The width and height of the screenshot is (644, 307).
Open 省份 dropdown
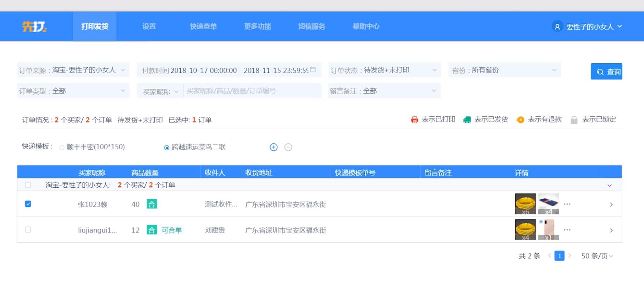coord(505,70)
